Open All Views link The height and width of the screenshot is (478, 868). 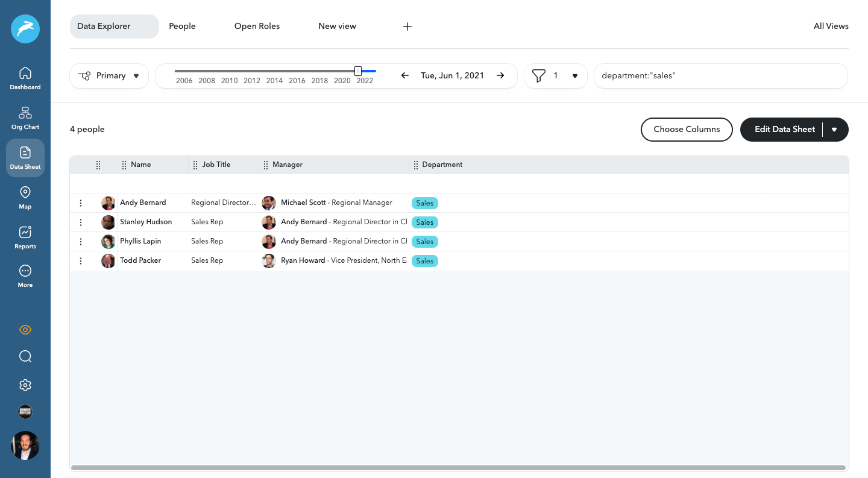click(x=831, y=27)
